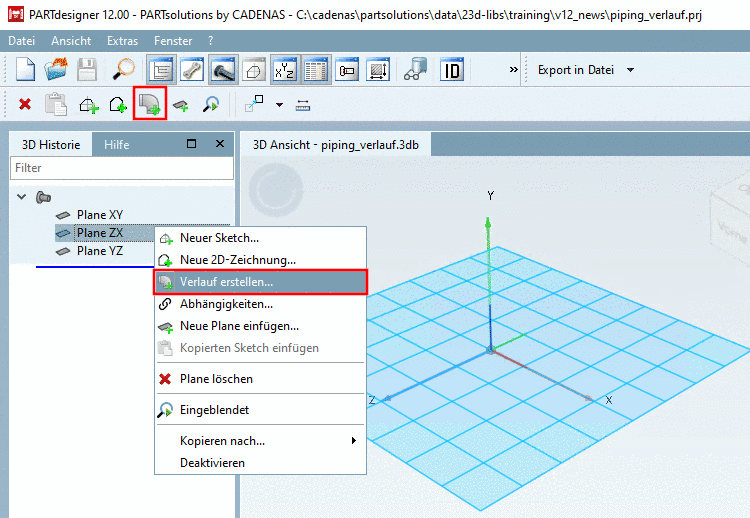This screenshot has width=750, height=518.
Task: Click the red X delete toolbar icon
Action: (x=25, y=104)
